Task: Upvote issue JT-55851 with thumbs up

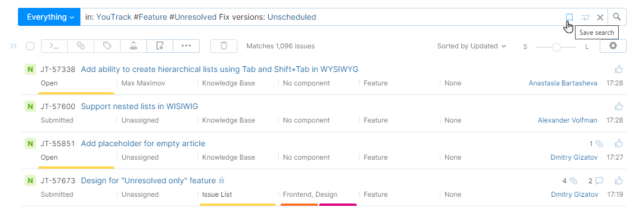Action: click(619, 143)
